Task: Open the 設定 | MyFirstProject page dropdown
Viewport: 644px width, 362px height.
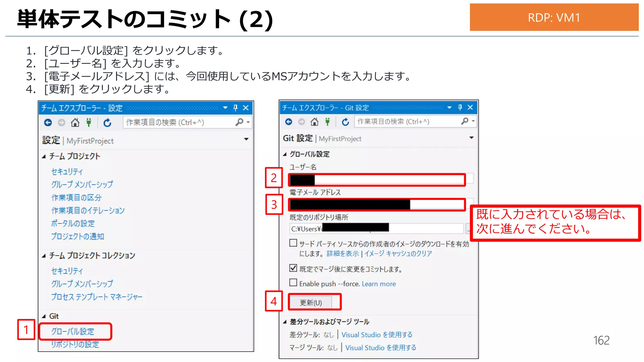Action: (246, 139)
